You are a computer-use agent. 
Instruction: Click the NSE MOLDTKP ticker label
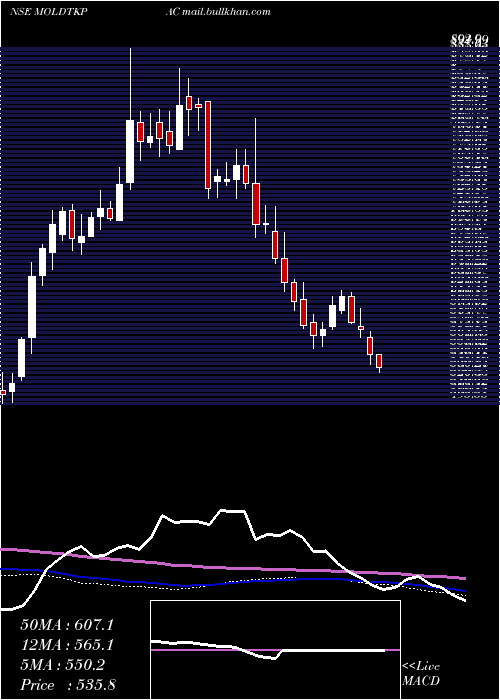(49, 12)
